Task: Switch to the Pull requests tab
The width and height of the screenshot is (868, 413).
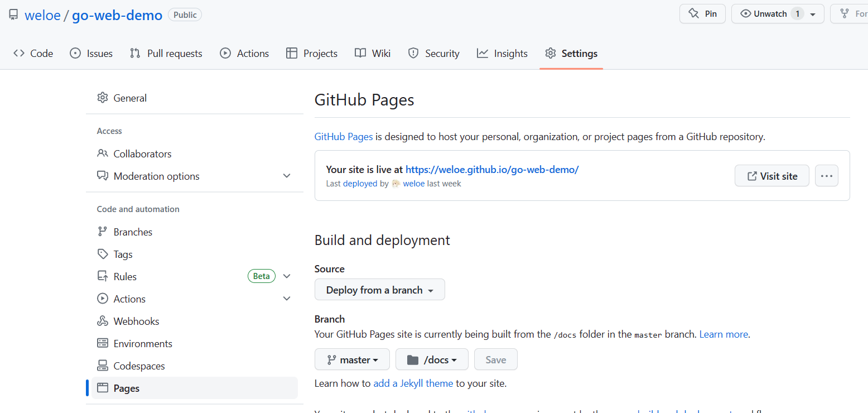Action: [166, 54]
